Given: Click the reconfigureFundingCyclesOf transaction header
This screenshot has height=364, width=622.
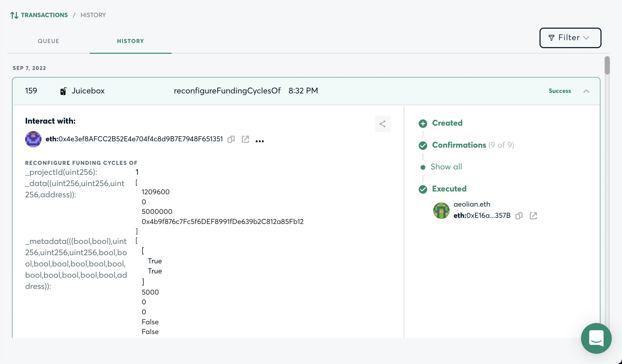Looking at the screenshot, I should (227, 91).
